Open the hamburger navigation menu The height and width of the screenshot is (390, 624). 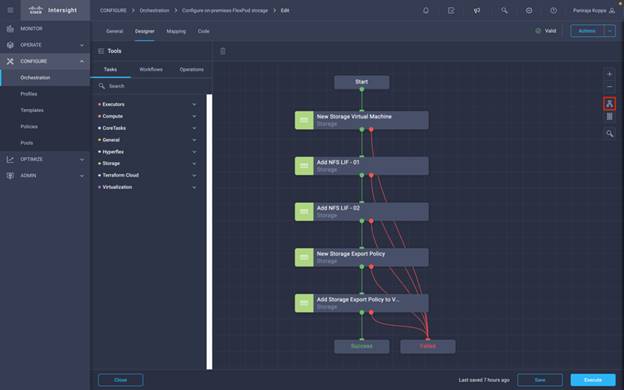[x=10, y=10]
